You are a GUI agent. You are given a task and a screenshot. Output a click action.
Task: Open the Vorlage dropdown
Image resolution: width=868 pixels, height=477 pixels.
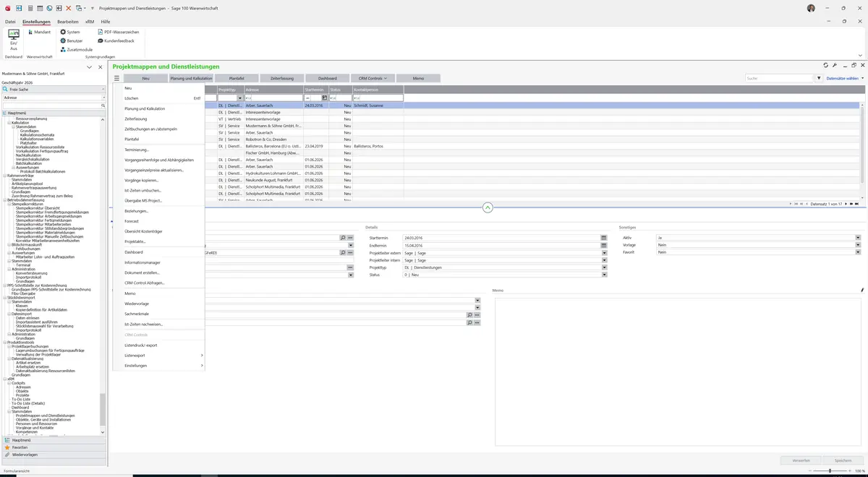[858, 245]
